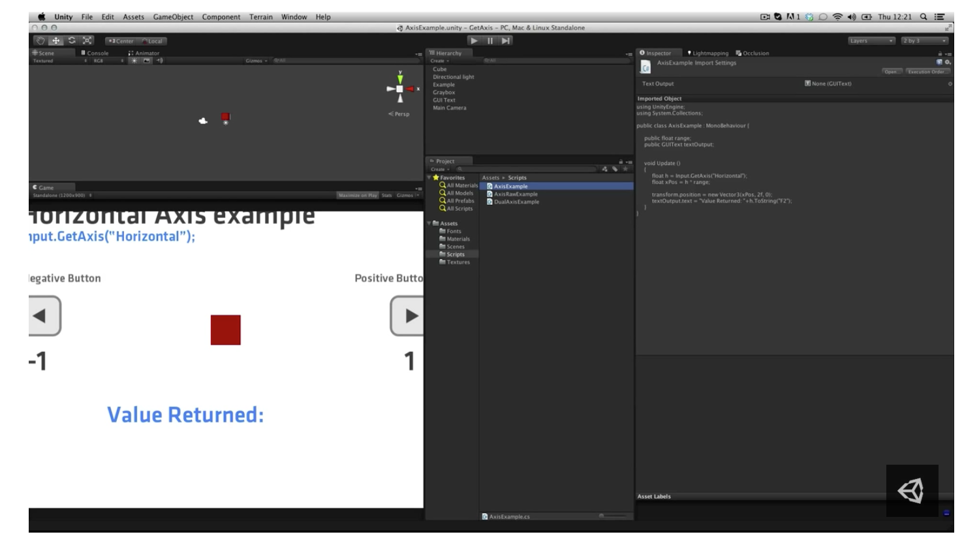Pause the game with Pause button
Image resolution: width=979 pixels, height=560 pixels.
pyautogui.click(x=489, y=40)
